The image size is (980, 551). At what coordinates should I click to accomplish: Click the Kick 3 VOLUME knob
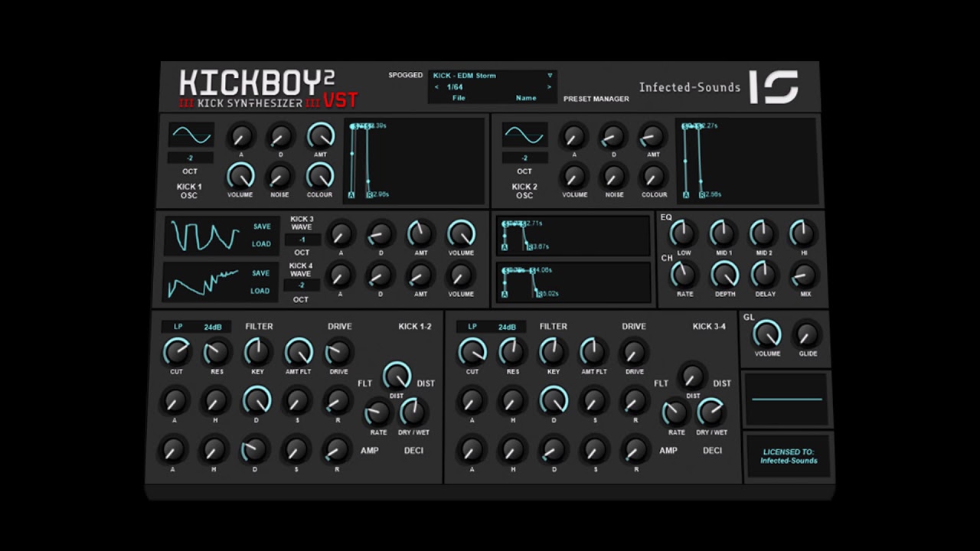point(461,233)
